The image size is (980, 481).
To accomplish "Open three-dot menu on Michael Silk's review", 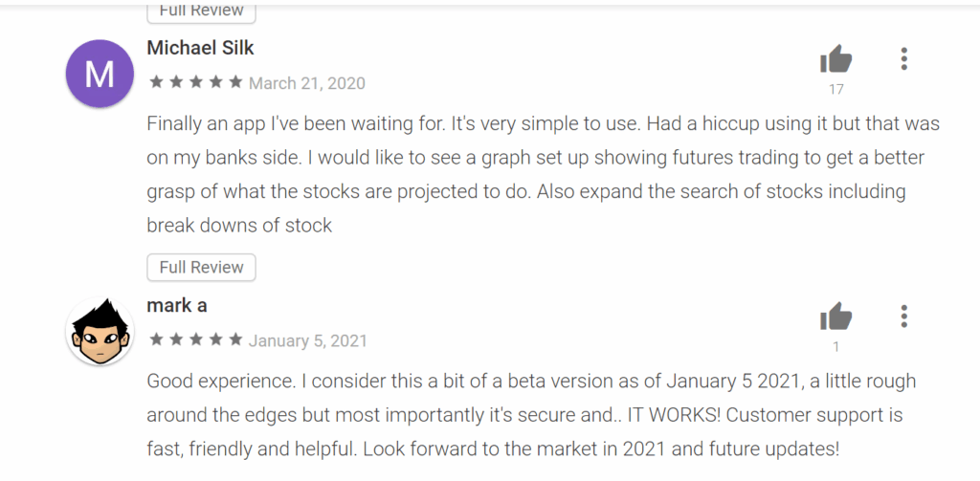I will pyautogui.click(x=903, y=59).
